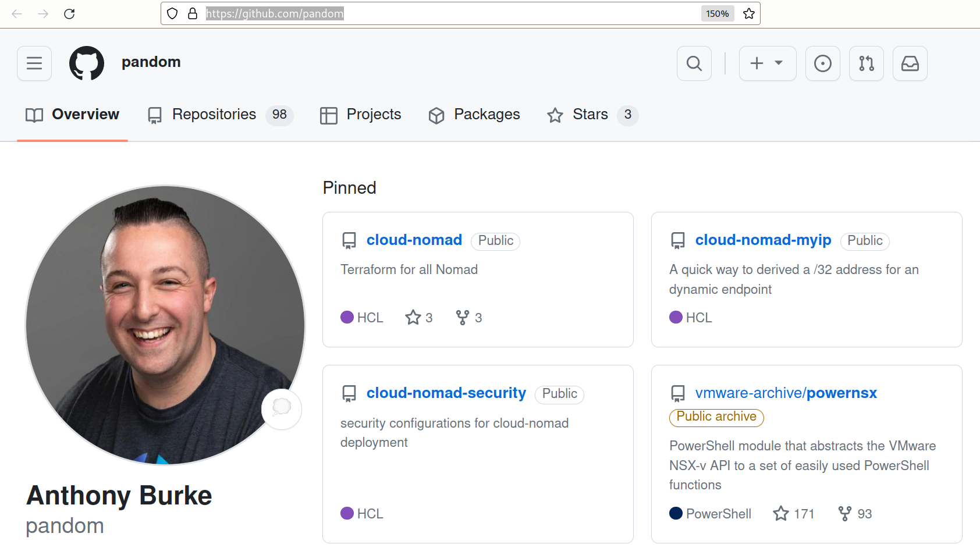Viewport: 980px width, 551px height.
Task: Open the cloud-nomad-security repository link
Action: [x=446, y=393]
